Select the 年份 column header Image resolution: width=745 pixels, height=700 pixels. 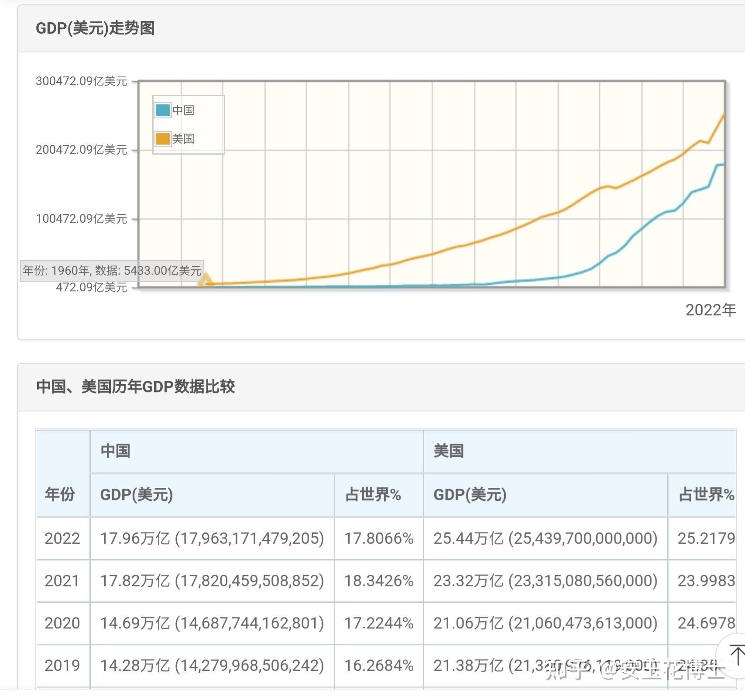click(x=60, y=494)
